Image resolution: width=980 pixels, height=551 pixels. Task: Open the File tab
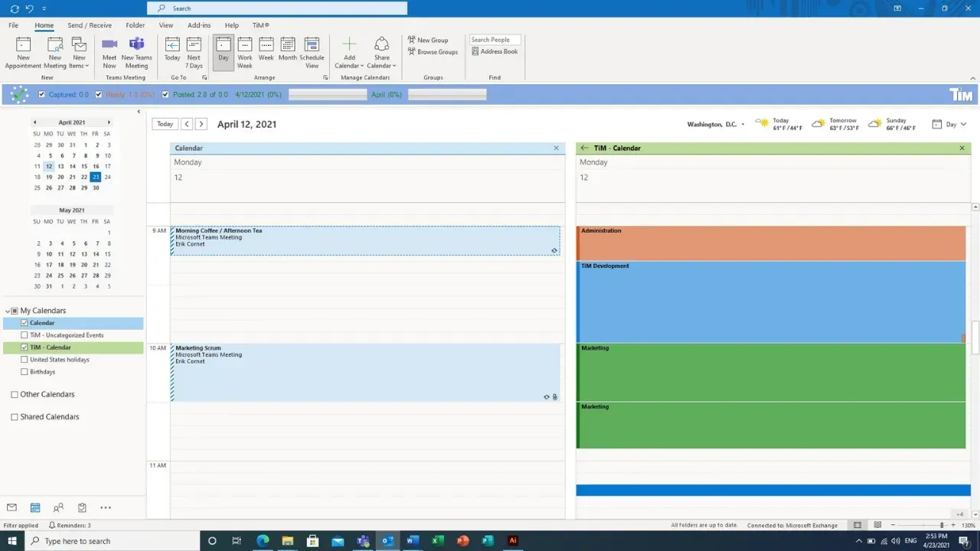14,25
